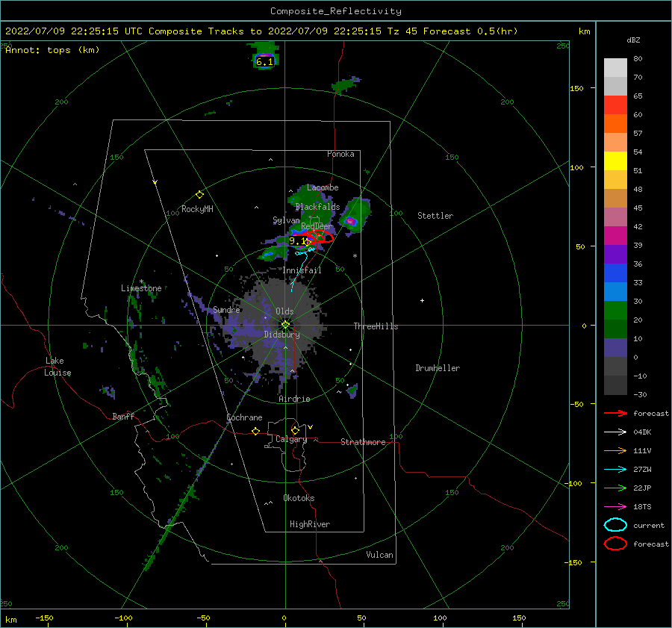The height and width of the screenshot is (628, 672).
Task: Click the 6.1 storm top annotation
Action: click(x=264, y=62)
